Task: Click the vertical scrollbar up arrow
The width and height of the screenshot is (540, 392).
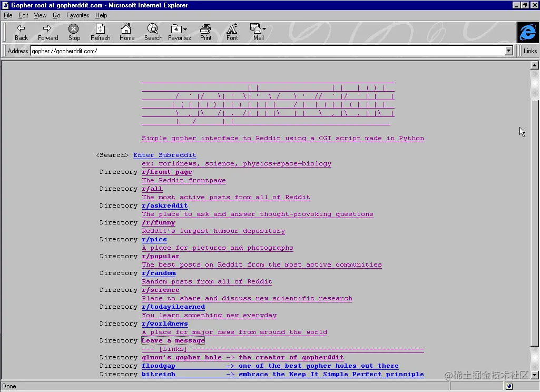Action: point(535,65)
